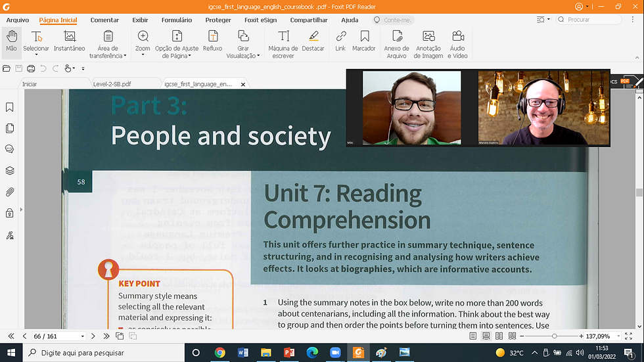644x362 pixels.
Task: Click the zoom slider in status bar
Action: pyautogui.click(x=554, y=336)
